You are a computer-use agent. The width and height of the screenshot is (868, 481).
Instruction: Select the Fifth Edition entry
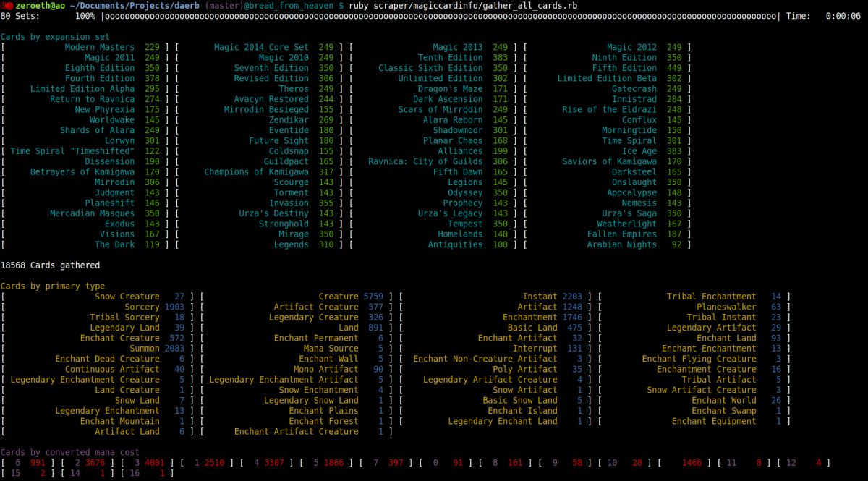[x=637, y=68]
